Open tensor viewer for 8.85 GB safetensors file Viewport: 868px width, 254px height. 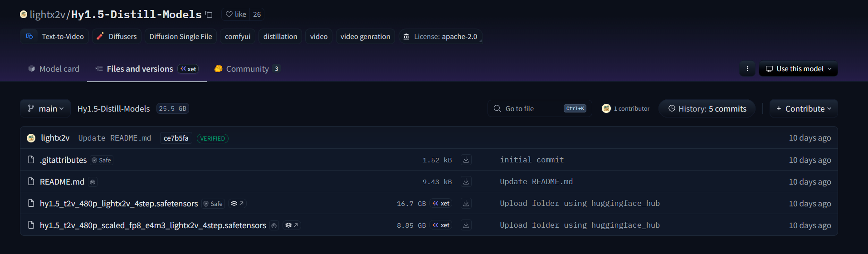pos(292,225)
